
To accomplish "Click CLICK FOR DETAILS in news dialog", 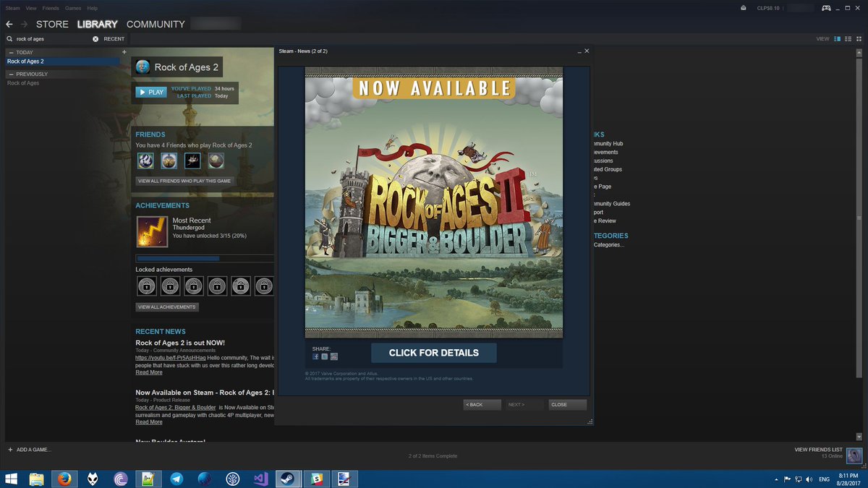I will [x=434, y=353].
